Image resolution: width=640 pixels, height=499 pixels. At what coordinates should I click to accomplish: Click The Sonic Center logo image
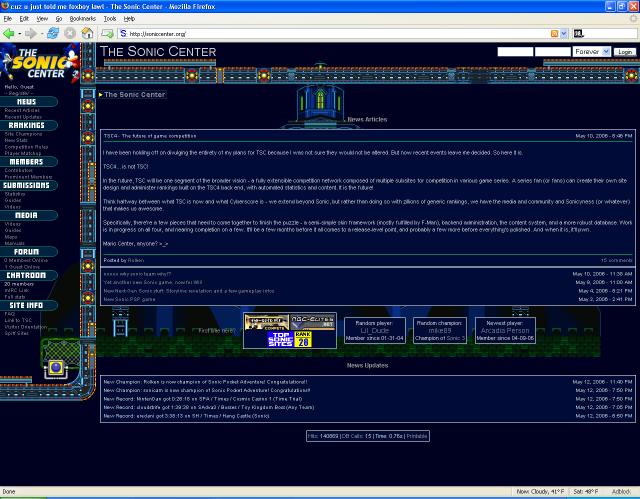tap(40, 63)
